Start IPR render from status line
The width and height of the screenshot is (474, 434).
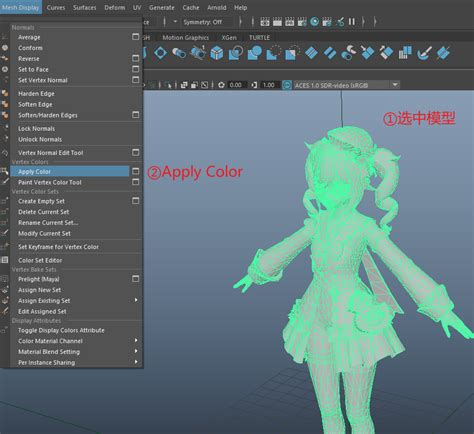coord(289,22)
